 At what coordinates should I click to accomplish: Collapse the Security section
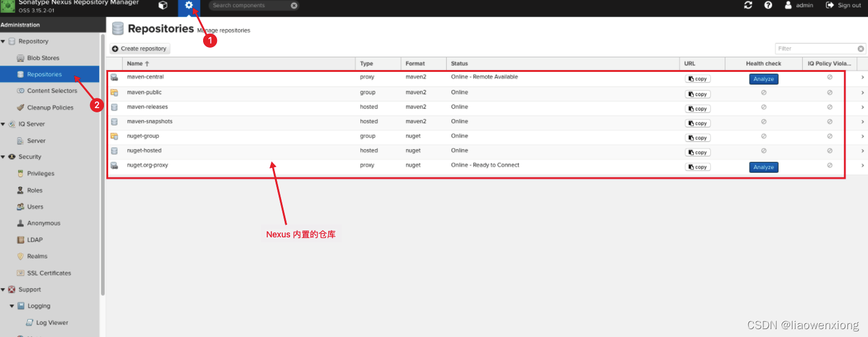tap(3, 156)
